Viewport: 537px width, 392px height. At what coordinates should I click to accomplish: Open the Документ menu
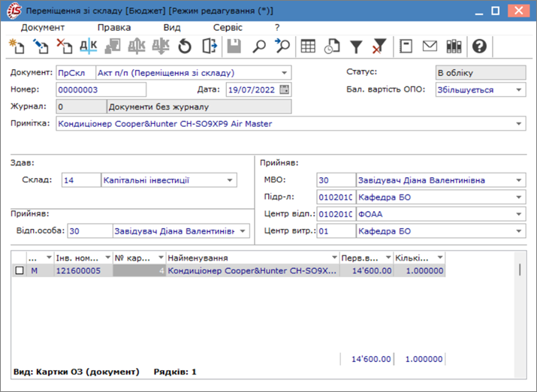point(43,28)
